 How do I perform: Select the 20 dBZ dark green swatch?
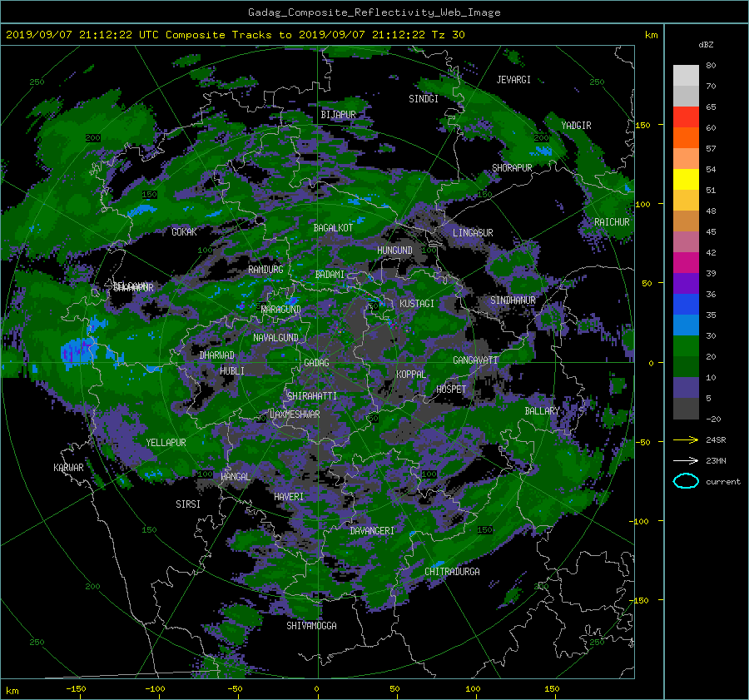click(686, 366)
